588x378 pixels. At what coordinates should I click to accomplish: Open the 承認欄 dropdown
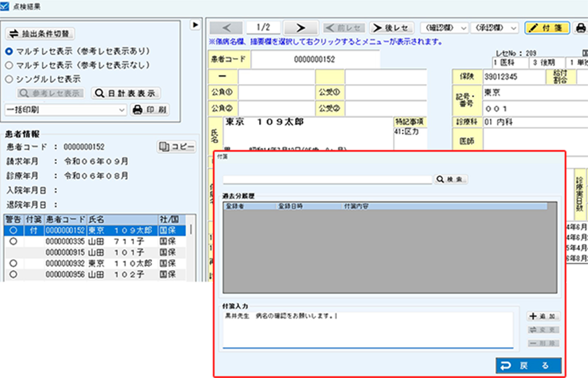pos(494,28)
